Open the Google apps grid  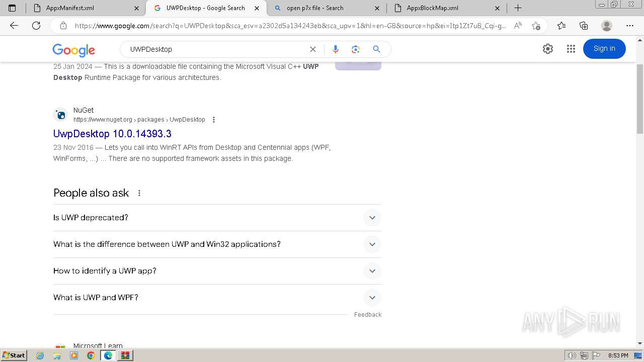tap(571, 49)
